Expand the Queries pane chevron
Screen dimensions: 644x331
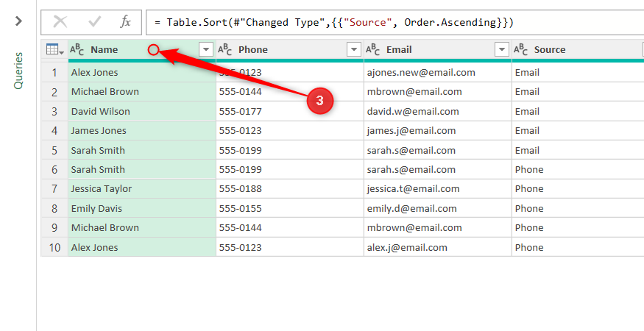pyautogui.click(x=19, y=21)
